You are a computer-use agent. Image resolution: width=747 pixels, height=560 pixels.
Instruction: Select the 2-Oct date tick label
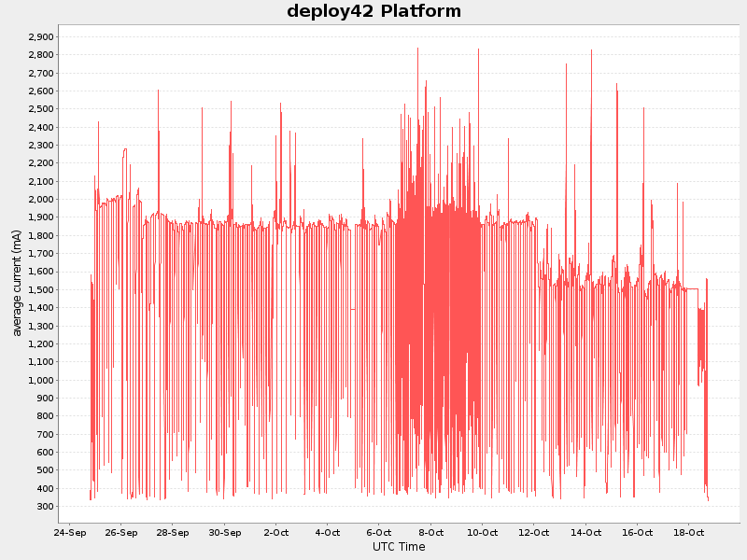276,533
